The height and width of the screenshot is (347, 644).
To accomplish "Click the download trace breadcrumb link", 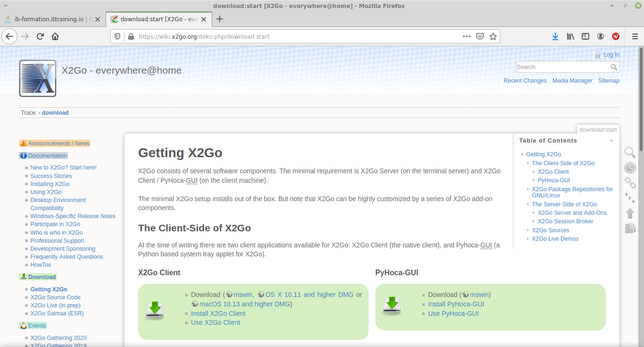I will click(x=55, y=113).
